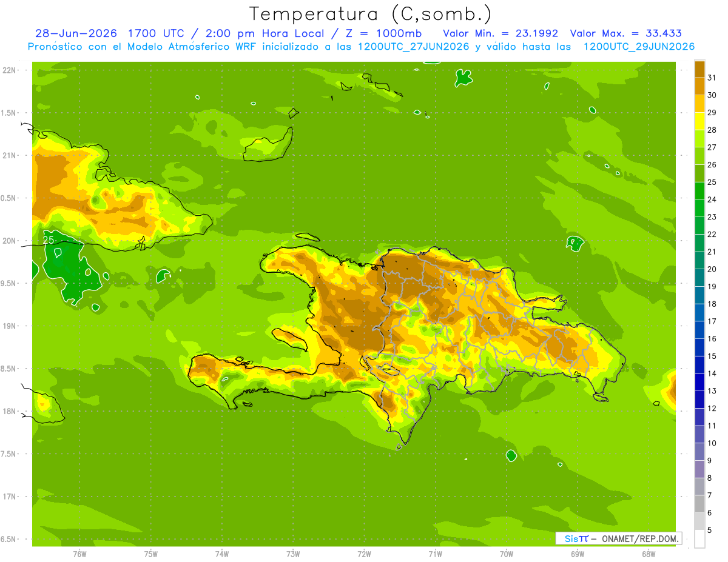Click the title 'Temperatura (C,somb.)'
This screenshot has height=562, width=728.
(x=370, y=14)
